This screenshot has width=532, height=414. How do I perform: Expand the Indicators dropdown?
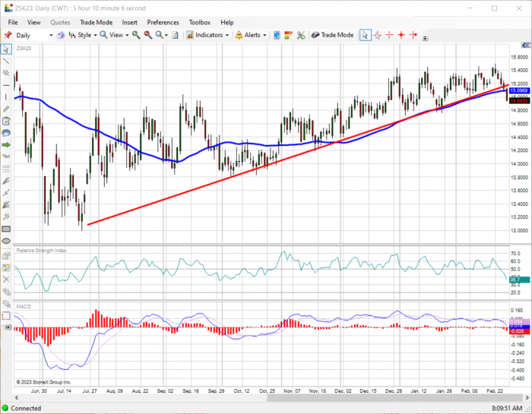227,35
